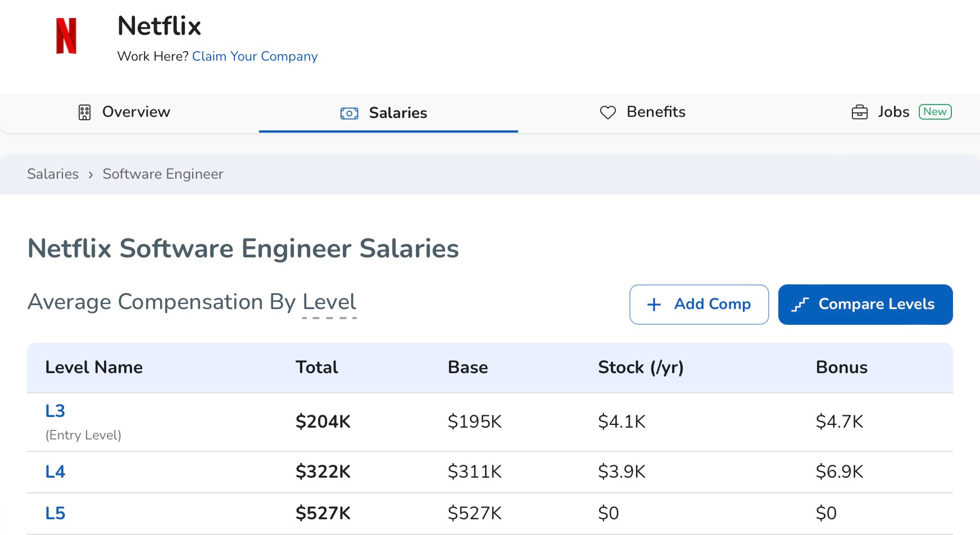Click the $311K base for L4
980x535 pixels.
(475, 471)
